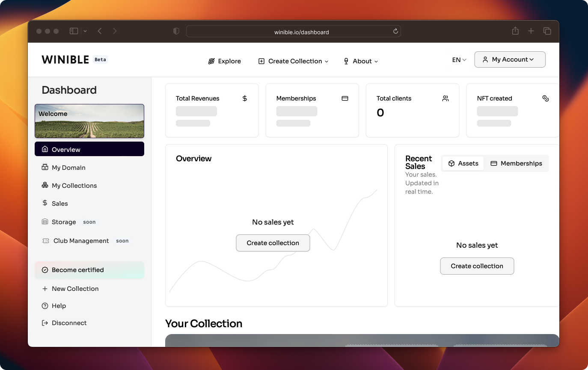
Task: Click the Total clients value 0
Action: coord(380,113)
